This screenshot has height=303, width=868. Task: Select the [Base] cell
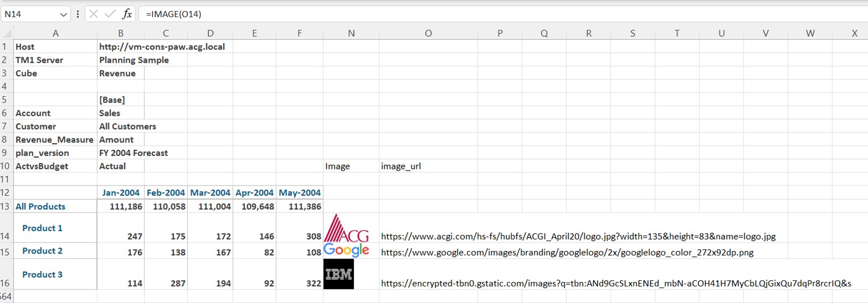tap(121, 100)
